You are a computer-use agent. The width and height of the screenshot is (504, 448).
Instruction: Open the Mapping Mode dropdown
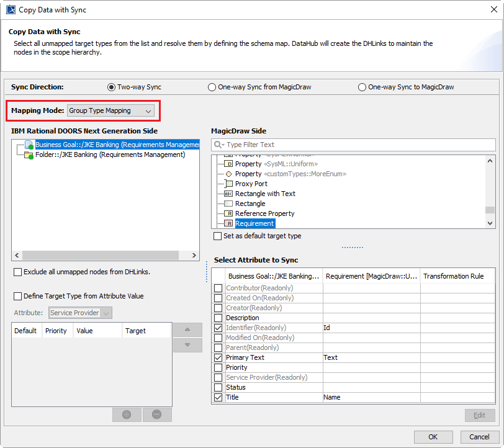click(x=110, y=110)
